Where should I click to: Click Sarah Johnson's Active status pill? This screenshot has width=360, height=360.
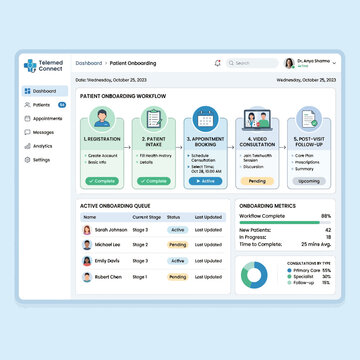[178, 230]
